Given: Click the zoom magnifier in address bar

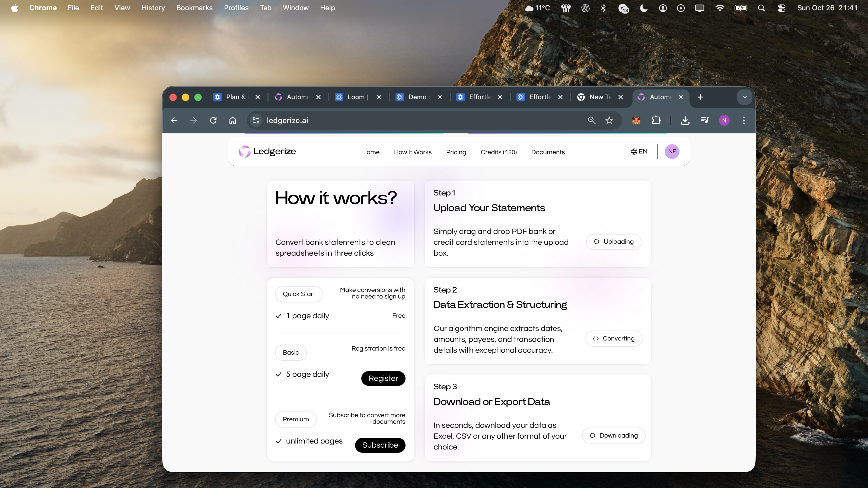Looking at the screenshot, I should tap(591, 120).
